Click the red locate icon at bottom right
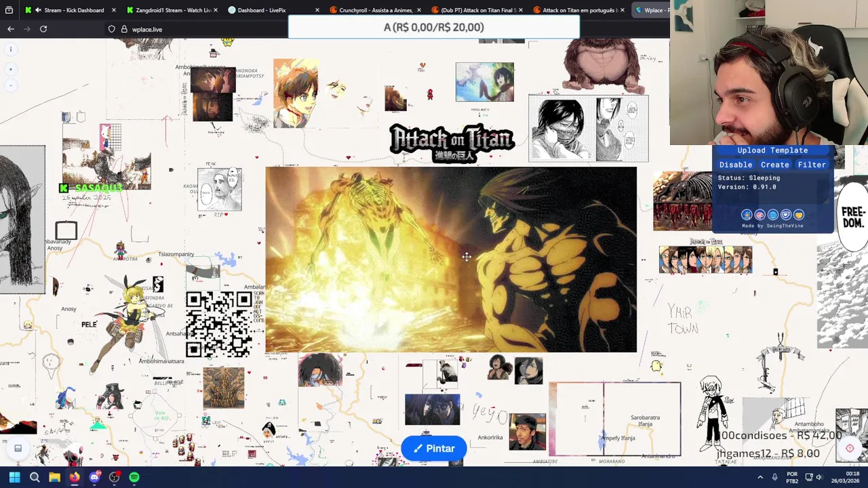The width and height of the screenshot is (868, 488). coord(850,448)
